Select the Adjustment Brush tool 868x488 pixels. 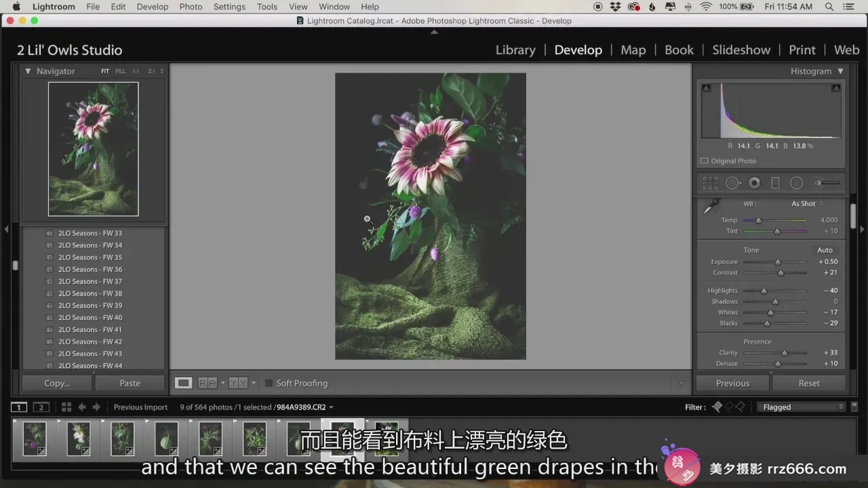827,183
